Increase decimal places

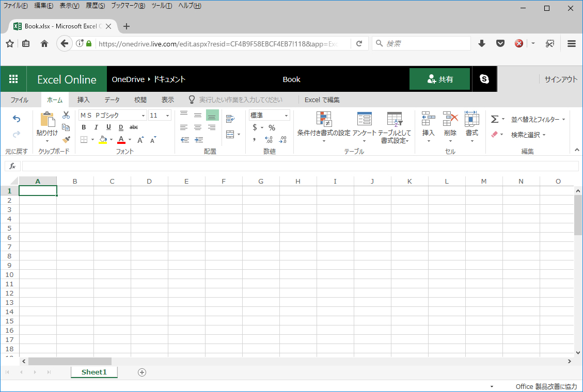(x=269, y=140)
